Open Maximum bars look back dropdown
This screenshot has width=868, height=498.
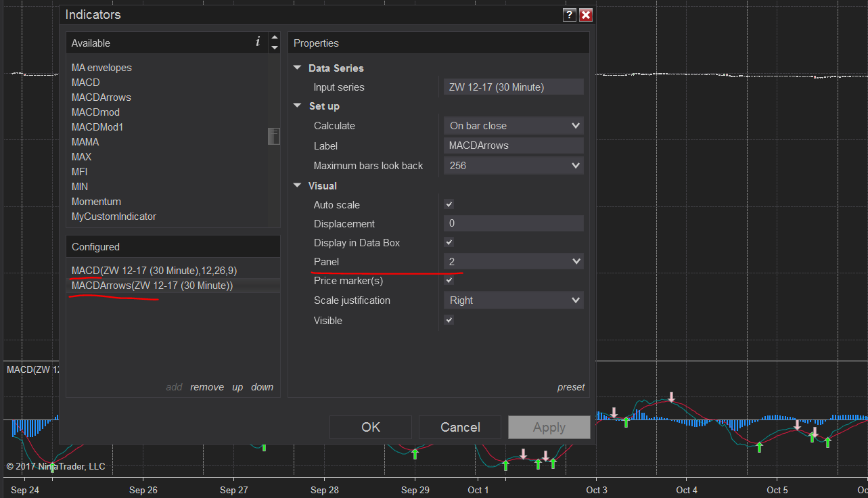point(513,166)
